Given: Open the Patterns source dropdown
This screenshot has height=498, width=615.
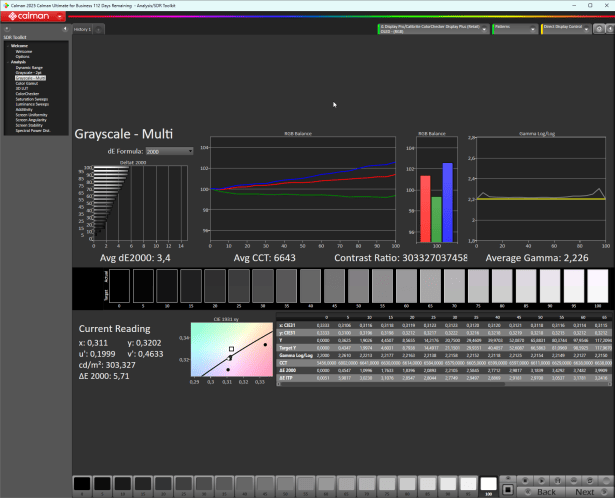Looking at the screenshot, I should tap(533, 29).
